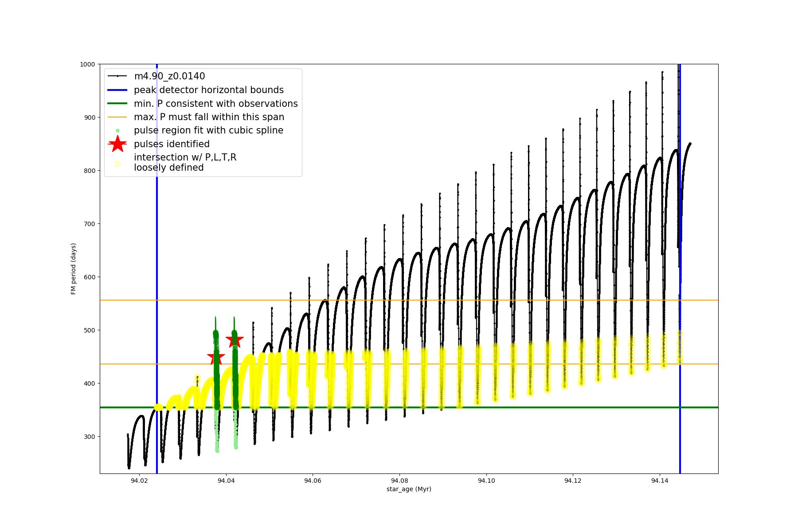Viewport: 798px width, 532px height.
Task: Select the light green dot legend marker
Action: tap(117, 131)
